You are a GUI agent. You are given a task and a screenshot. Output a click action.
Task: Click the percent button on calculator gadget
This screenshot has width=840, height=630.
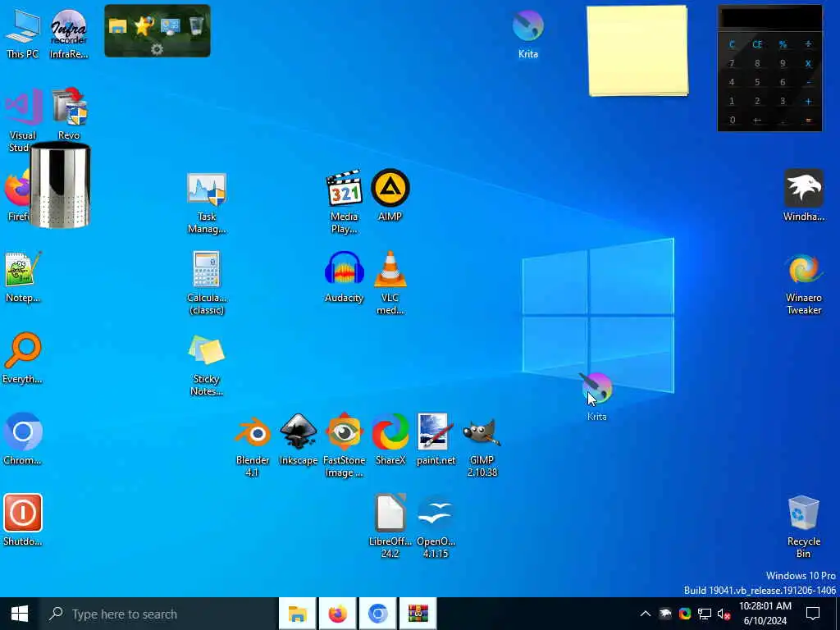pos(783,44)
